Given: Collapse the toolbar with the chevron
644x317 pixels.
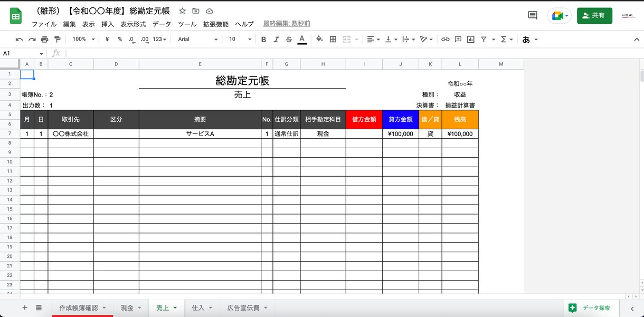Looking at the screenshot, I should (637, 40).
